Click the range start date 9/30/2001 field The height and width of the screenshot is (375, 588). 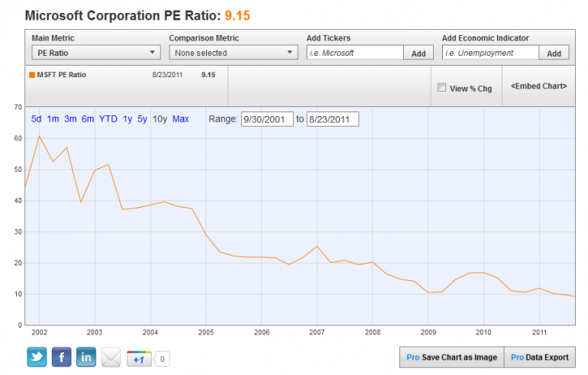tap(267, 119)
